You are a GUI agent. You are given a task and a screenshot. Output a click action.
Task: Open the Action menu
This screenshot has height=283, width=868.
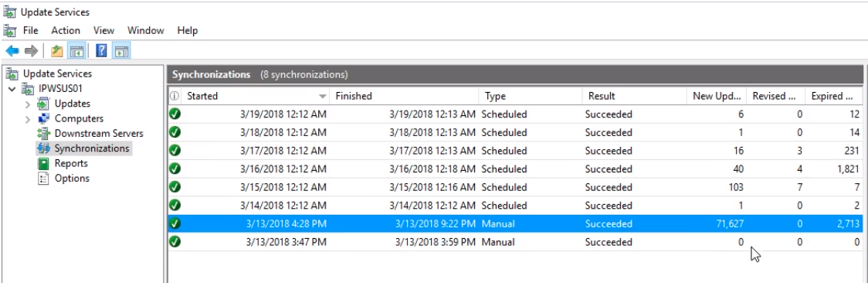(66, 30)
